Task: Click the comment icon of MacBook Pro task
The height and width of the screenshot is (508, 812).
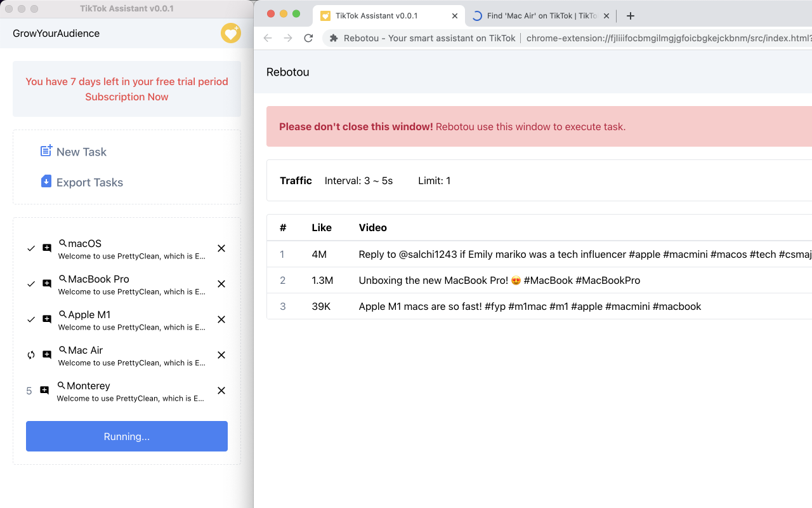Action: (47, 284)
